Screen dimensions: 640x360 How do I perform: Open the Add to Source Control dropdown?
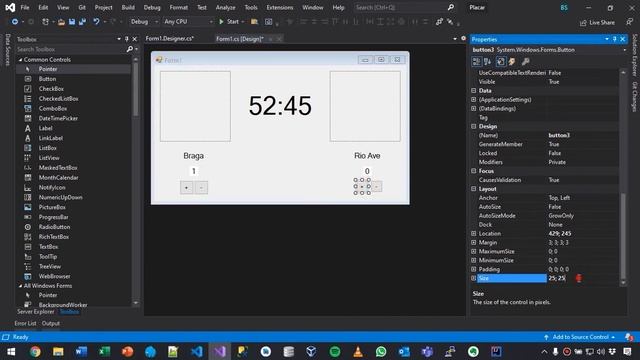[x=580, y=337]
